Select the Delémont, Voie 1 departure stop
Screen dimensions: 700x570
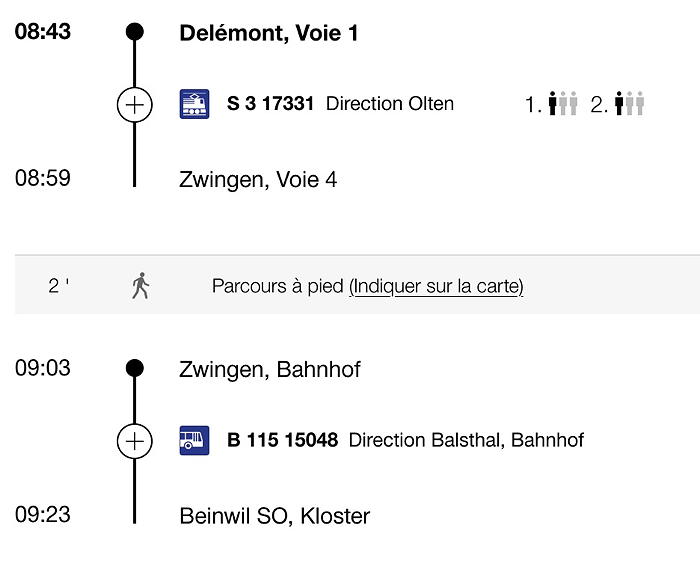pos(268,33)
